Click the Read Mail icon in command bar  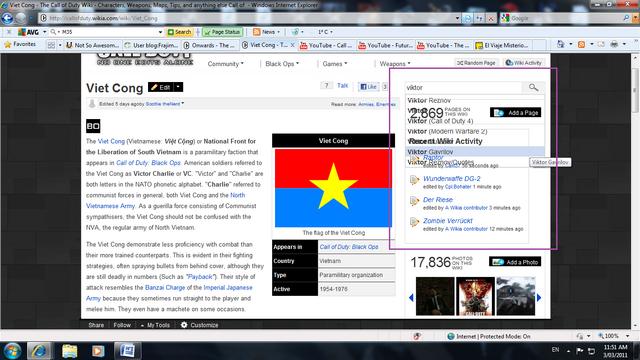click(x=601, y=44)
